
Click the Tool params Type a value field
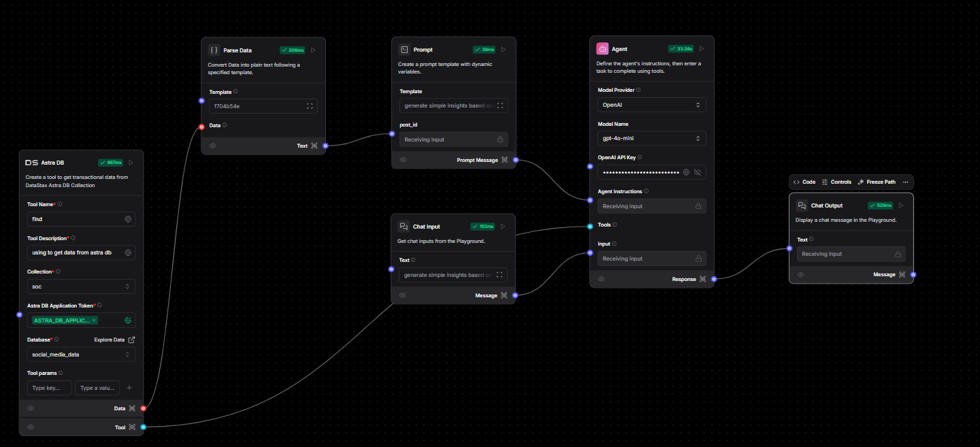pyautogui.click(x=97, y=388)
